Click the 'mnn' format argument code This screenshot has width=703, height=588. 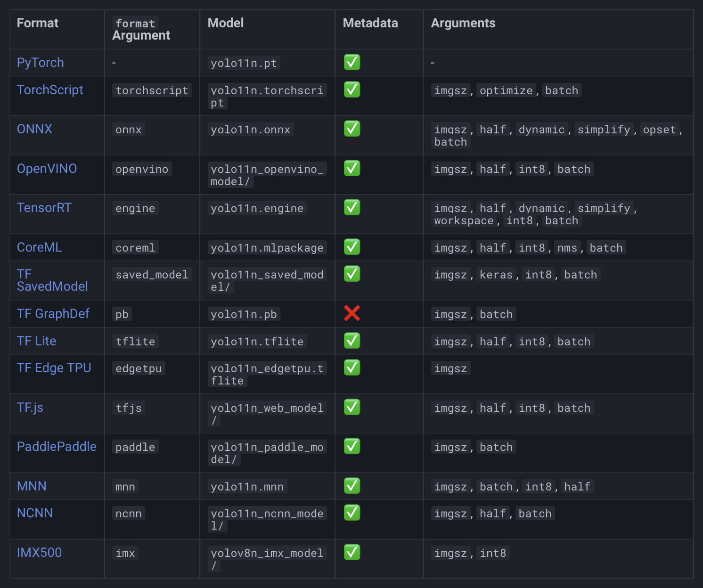click(x=125, y=487)
